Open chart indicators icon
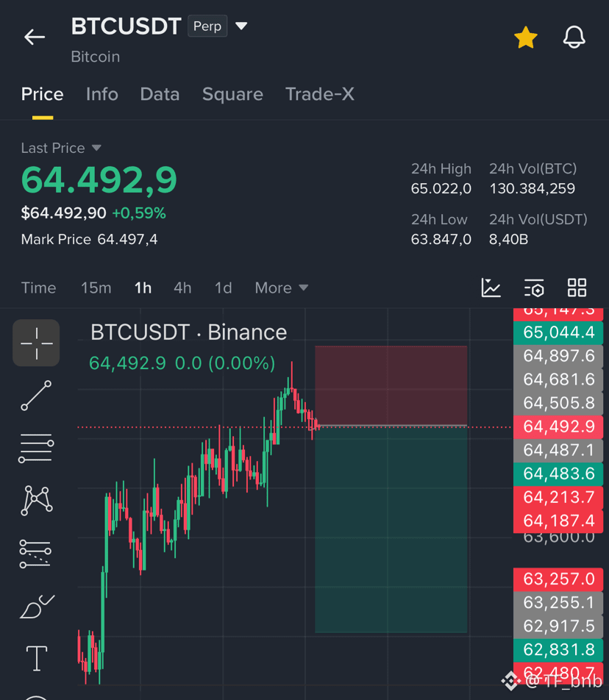The image size is (609, 700). [x=491, y=287]
